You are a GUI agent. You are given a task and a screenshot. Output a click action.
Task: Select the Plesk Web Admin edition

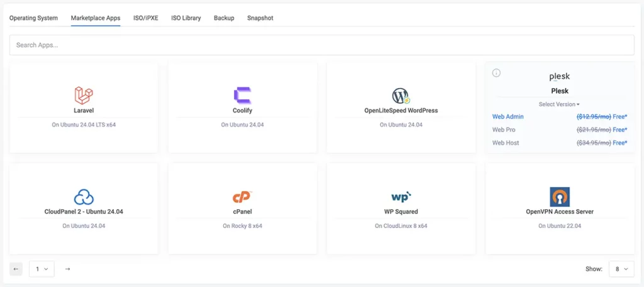pyautogui.click(x=508, y=116)
